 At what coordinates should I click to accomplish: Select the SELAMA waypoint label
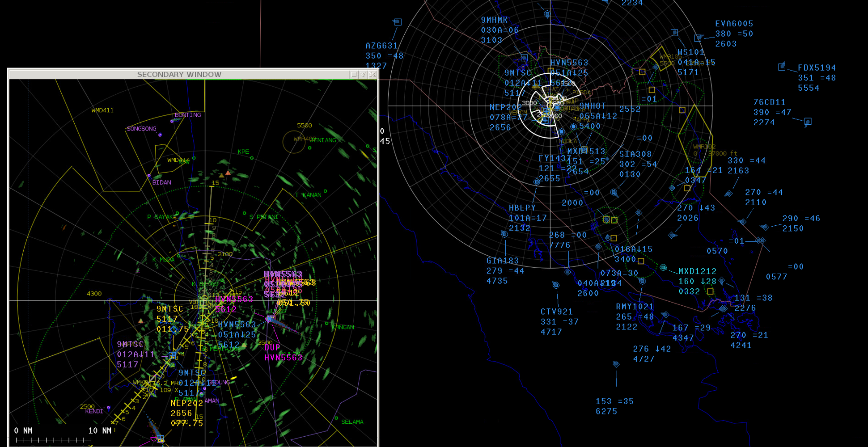pos(352,422)
